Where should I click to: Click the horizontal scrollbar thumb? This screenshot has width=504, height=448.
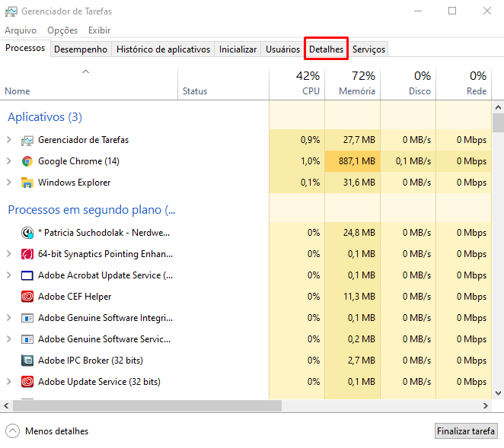click(x=147, y=406)
